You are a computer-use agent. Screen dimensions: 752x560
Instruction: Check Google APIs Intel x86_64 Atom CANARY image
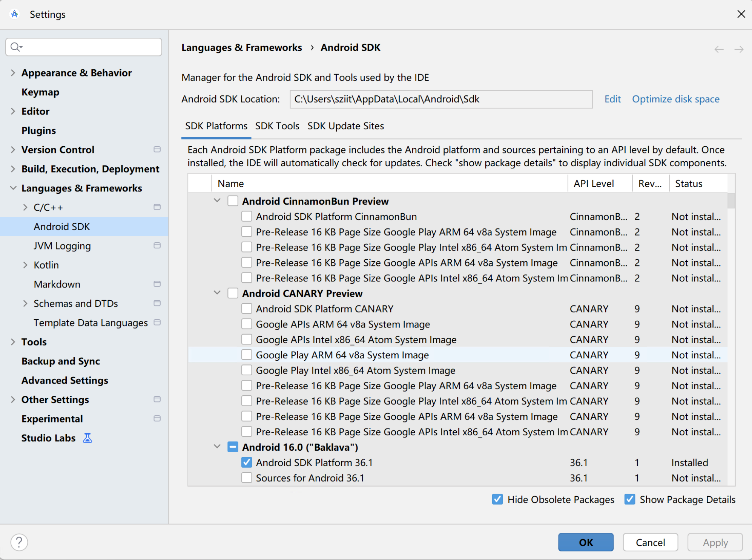pyautogui.click(x=247, y=340)
